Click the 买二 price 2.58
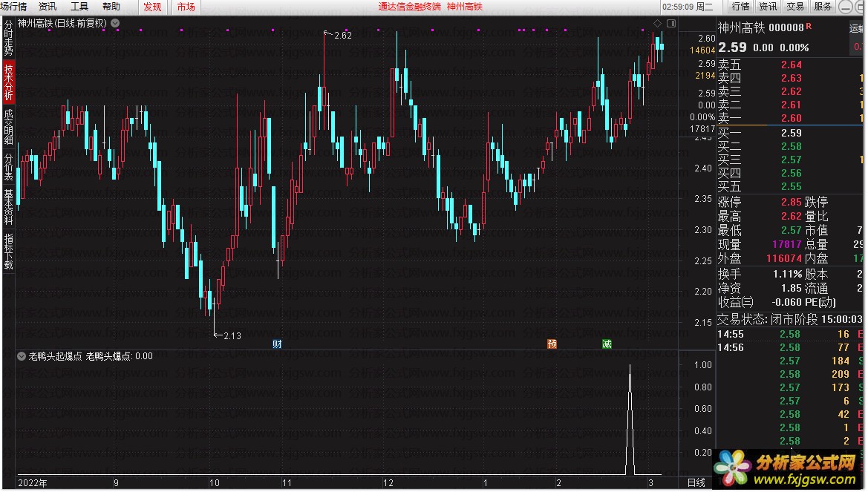Image resolution: width=868 pixels, height=492 pixels. click(x=791, y=146)
